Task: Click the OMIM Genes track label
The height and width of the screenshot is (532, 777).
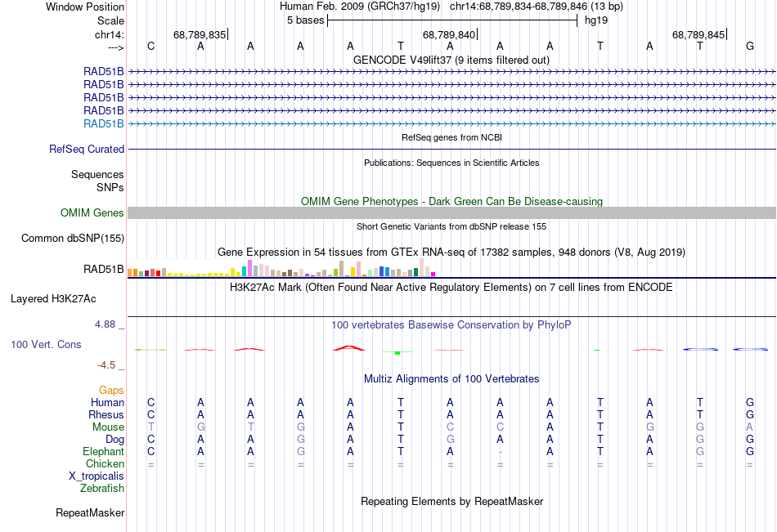Action: (92, 213)
